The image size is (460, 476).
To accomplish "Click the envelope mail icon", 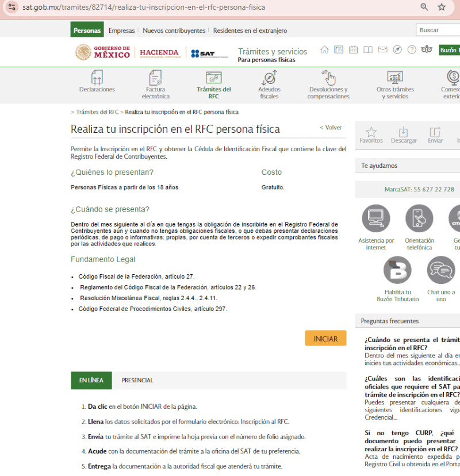I will (382, 50).
